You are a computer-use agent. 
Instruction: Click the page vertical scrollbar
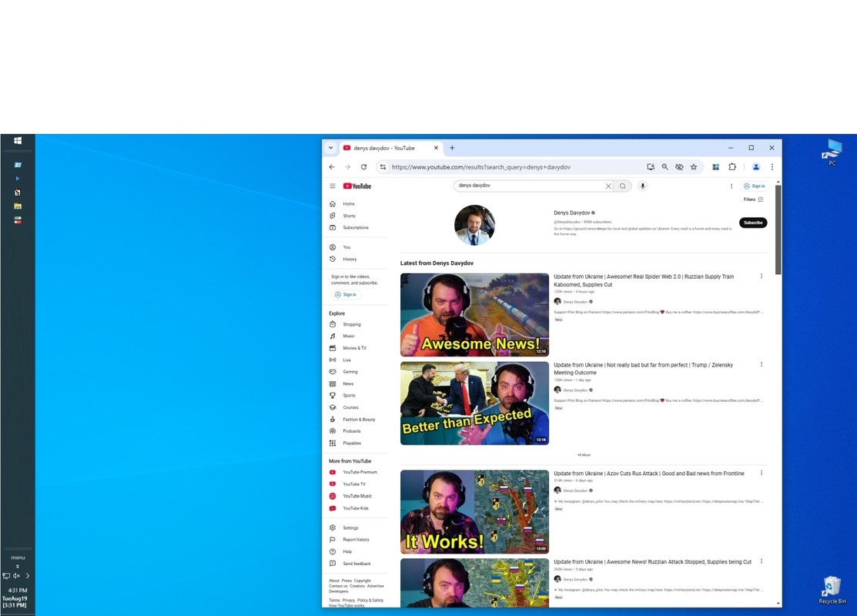778,229
